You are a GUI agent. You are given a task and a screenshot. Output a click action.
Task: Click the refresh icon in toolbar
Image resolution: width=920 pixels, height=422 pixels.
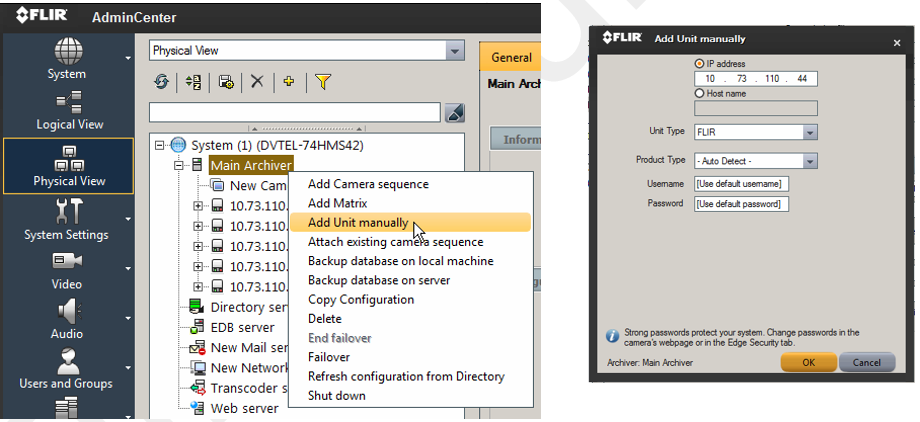[161, 82]
